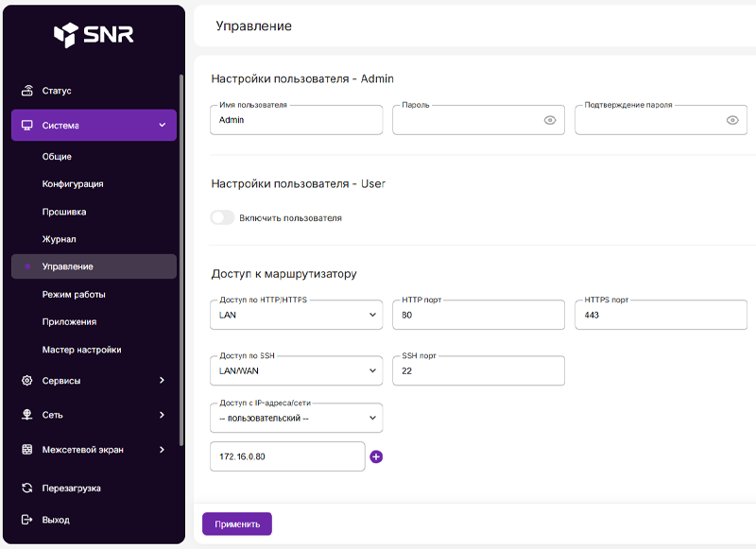Expand the Сервисы submenu arrow

[x=162, y=380]
